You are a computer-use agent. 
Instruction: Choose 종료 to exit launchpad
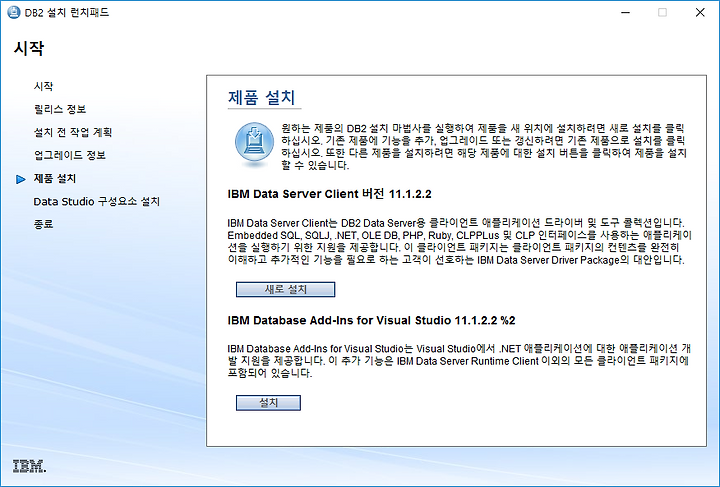point(43,224)
